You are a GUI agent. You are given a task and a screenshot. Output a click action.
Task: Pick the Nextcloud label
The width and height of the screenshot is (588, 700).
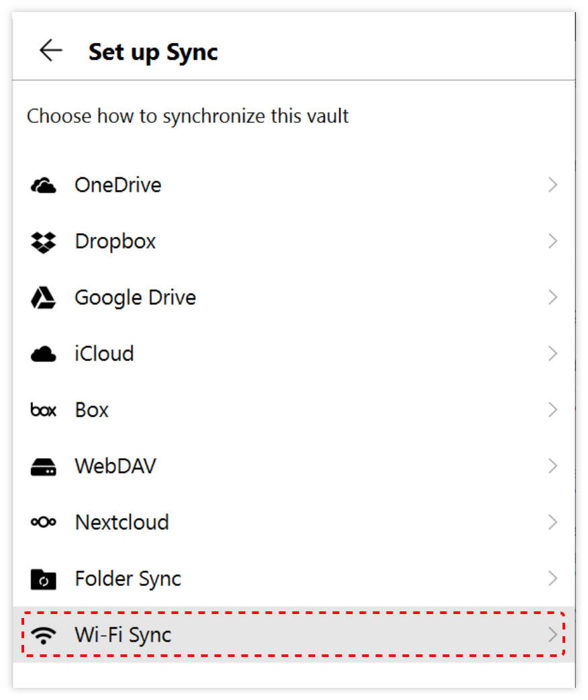[x=121, y=523]
